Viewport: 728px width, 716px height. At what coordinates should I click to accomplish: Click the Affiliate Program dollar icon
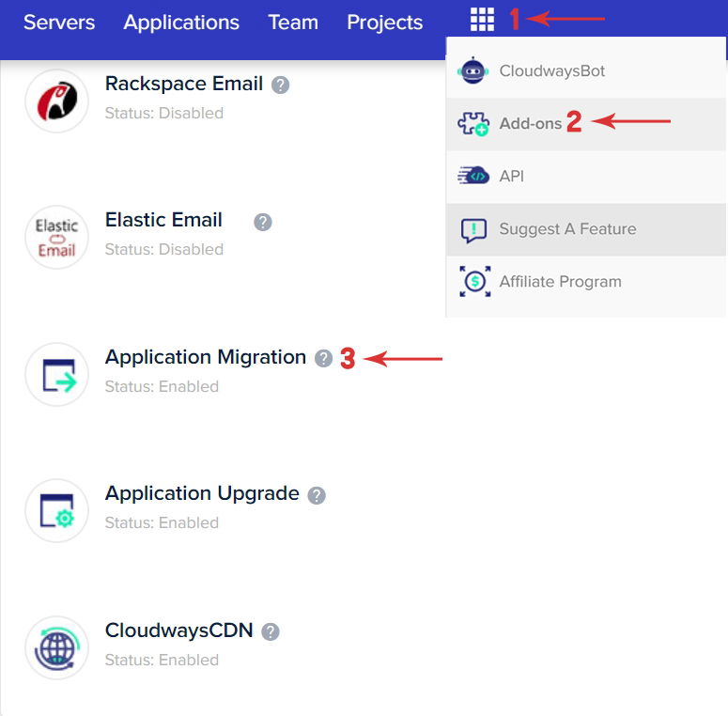(475, 281)
